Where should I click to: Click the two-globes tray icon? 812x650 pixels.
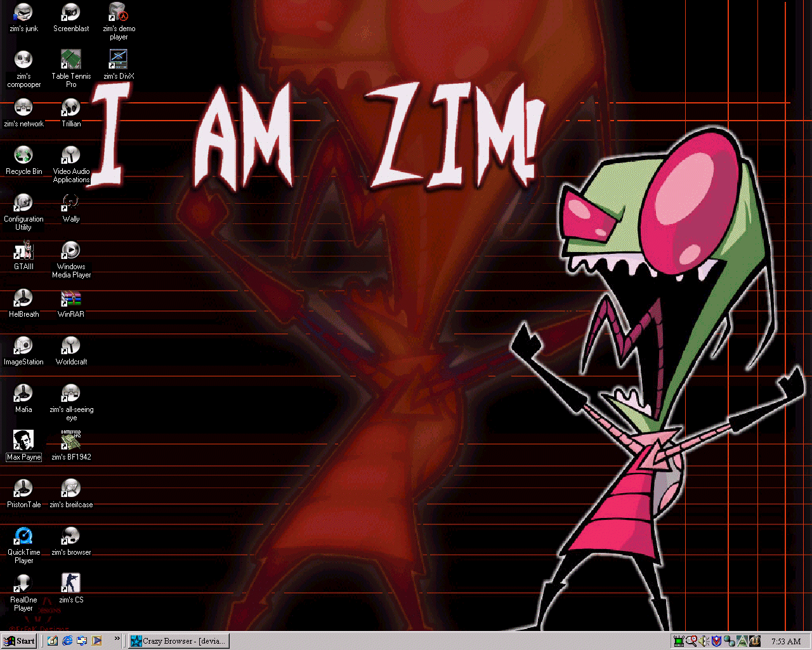[x=730, y=641]
